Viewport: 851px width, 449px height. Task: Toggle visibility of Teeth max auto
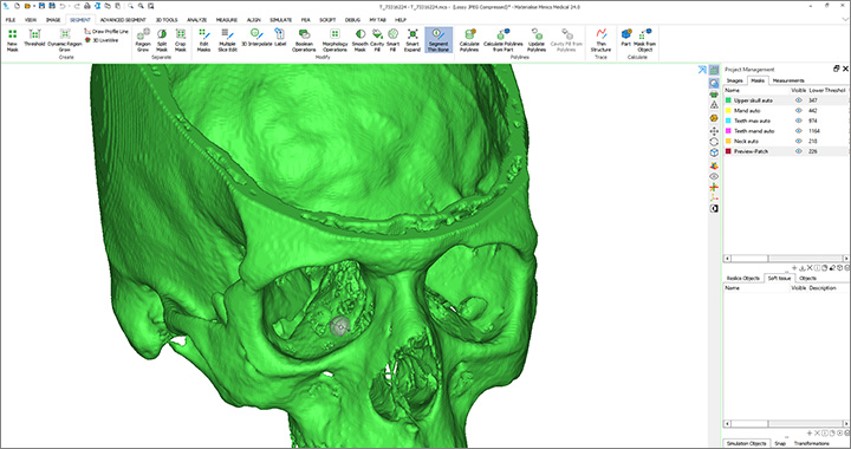[x=798, y=121]
